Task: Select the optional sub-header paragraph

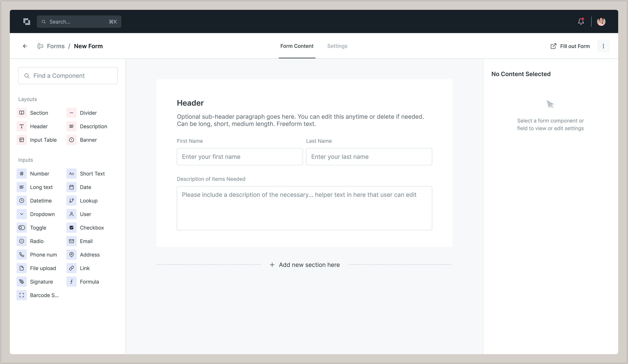Action: [300, 120]
